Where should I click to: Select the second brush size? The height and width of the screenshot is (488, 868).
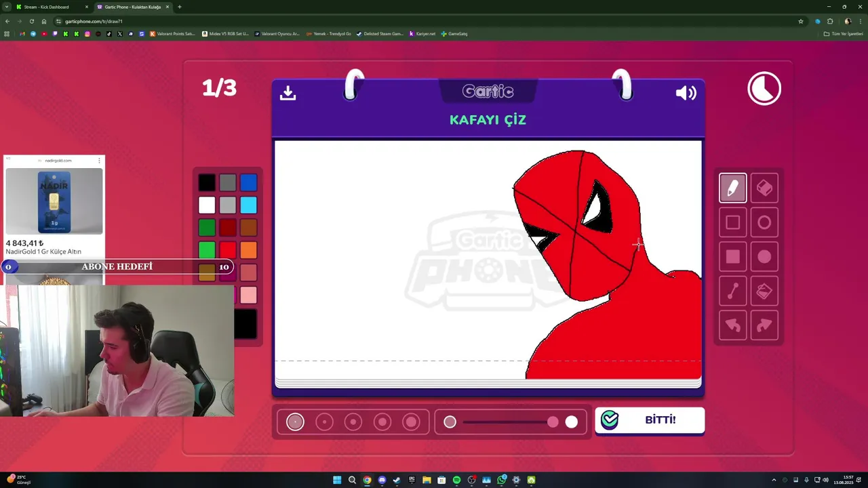tap(324, 422)
